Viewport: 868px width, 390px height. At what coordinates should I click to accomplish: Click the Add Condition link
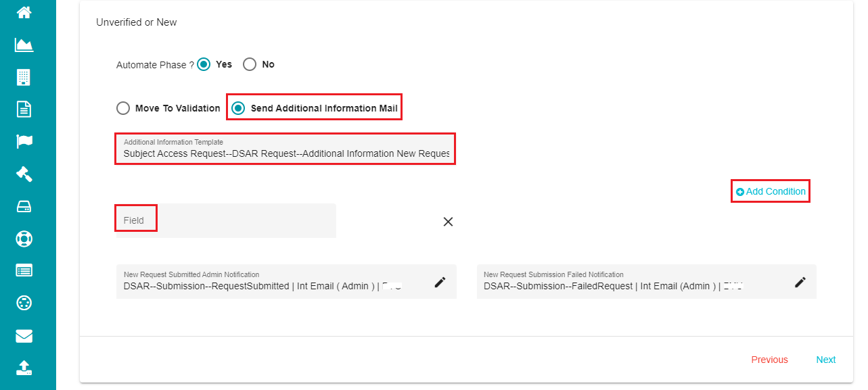(x=771, y=191)
